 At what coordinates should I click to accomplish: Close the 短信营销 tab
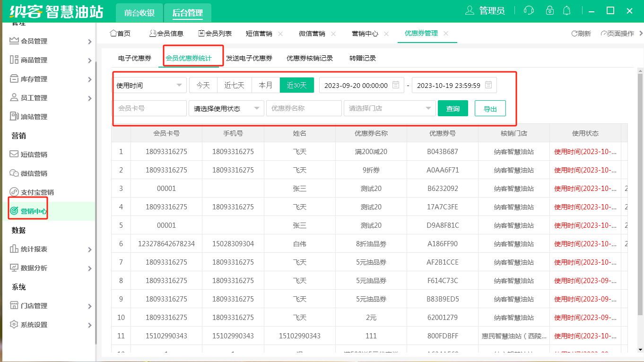click(280, 34)
